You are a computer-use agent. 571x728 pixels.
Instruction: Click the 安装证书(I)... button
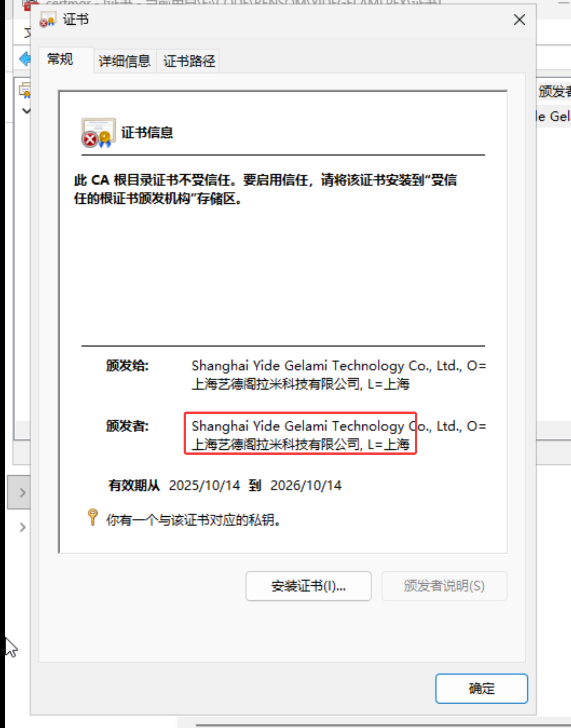tap(308, 586)
